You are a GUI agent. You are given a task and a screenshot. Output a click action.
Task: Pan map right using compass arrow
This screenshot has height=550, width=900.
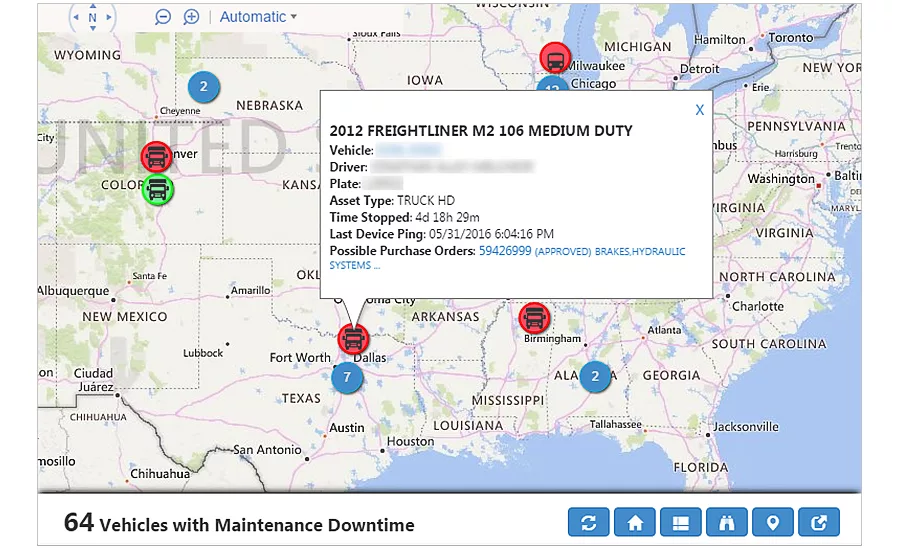click(x=108, y=17)
